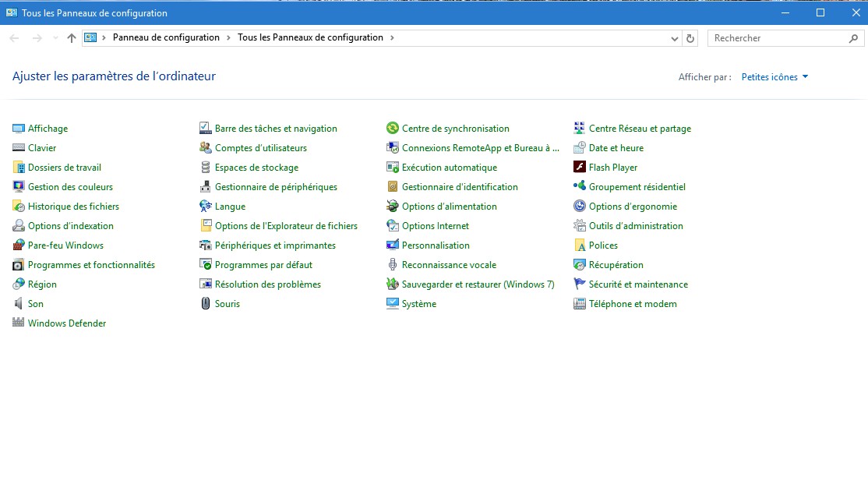Open the Dossiers de travail icon
This screenshot has height=491, width=868.
[x=18, y=167]
